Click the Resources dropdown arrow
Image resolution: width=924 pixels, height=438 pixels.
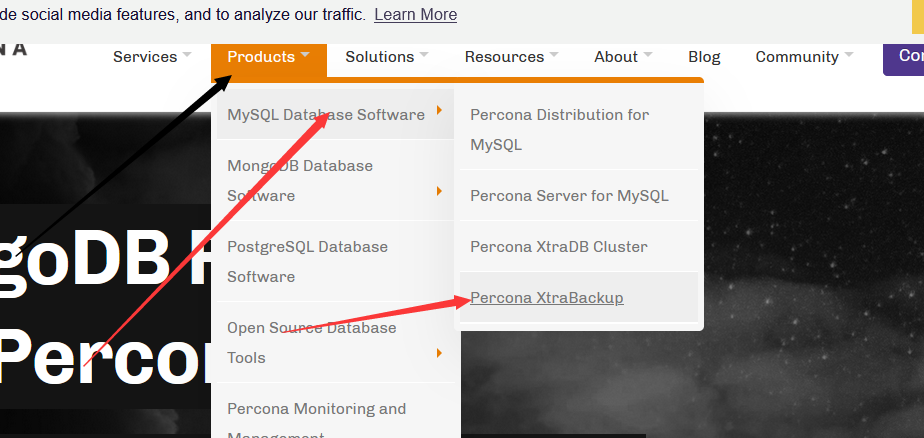[x=553, y=54]
